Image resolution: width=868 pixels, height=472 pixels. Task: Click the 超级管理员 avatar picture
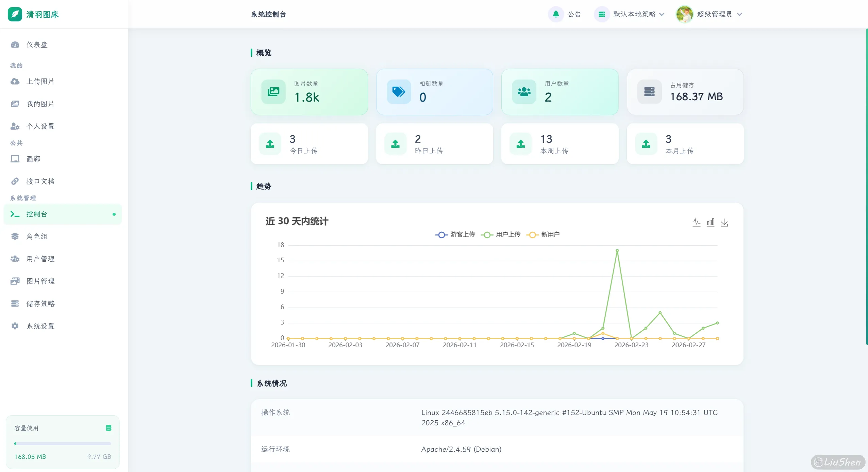click(x=684, y=14)
